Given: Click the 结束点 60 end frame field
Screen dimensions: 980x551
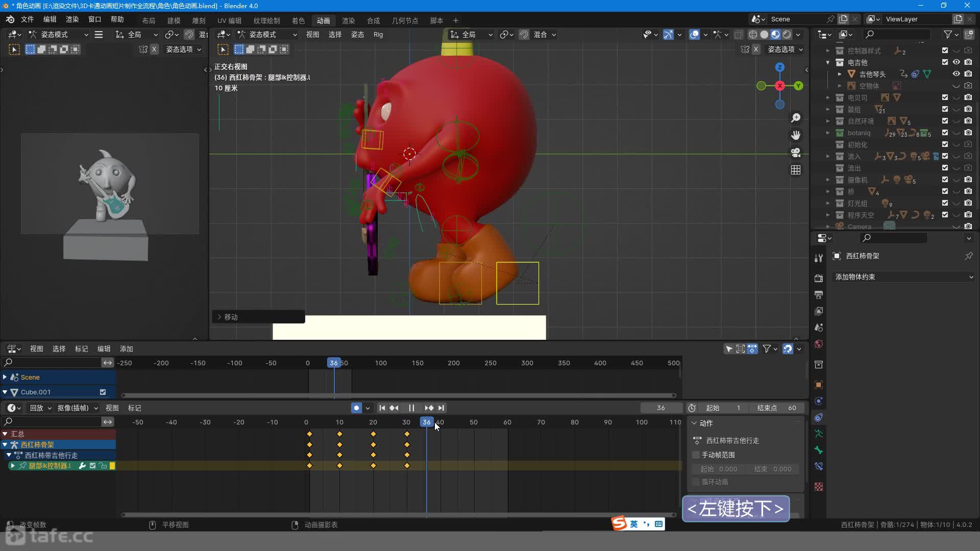Looking at the screenshot, I should [777, 408].
